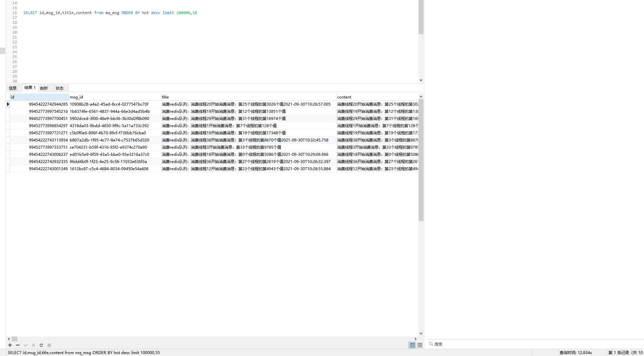Click the msg_id column header
The width and height of the screenshot is (644, 356).
tap(114, 97)
